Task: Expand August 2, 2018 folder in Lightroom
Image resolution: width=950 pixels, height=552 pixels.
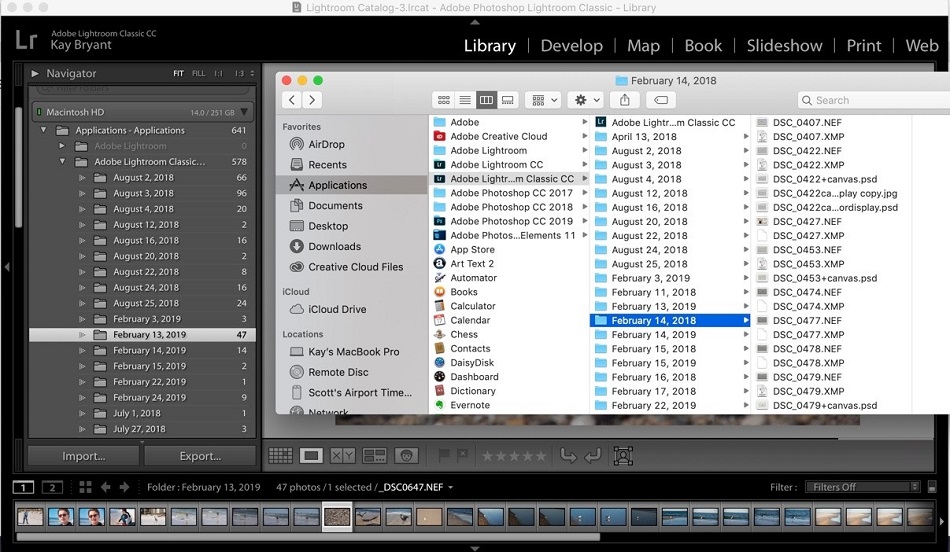Action: pos(82,178)
